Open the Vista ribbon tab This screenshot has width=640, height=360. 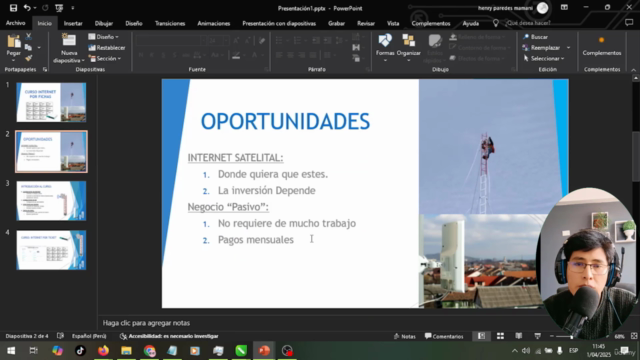click(x=393, y=23)
